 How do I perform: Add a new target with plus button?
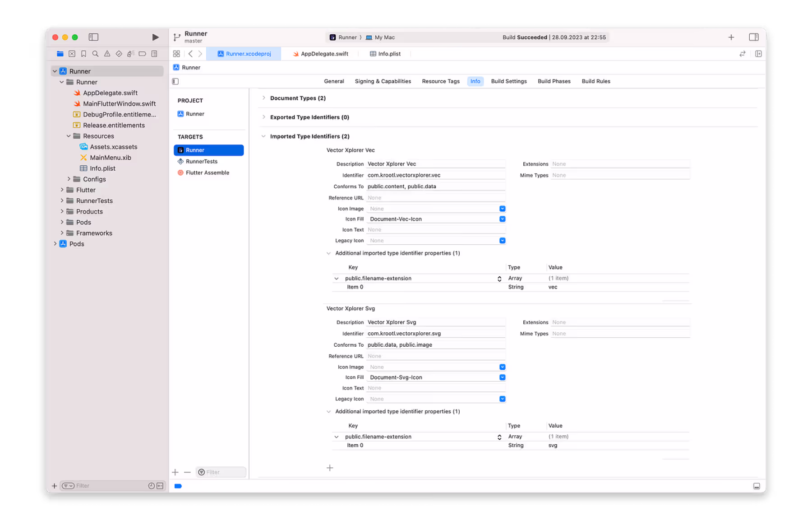point(175,472)
